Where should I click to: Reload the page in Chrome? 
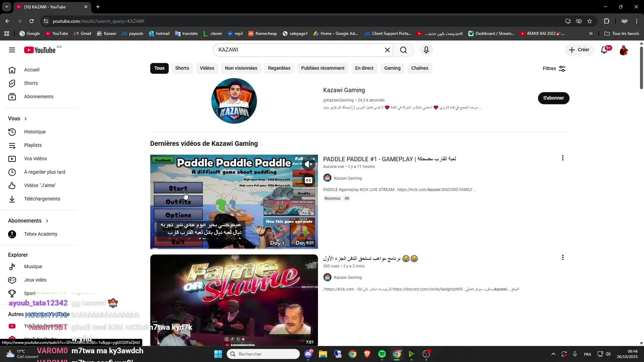coord(31,21)
